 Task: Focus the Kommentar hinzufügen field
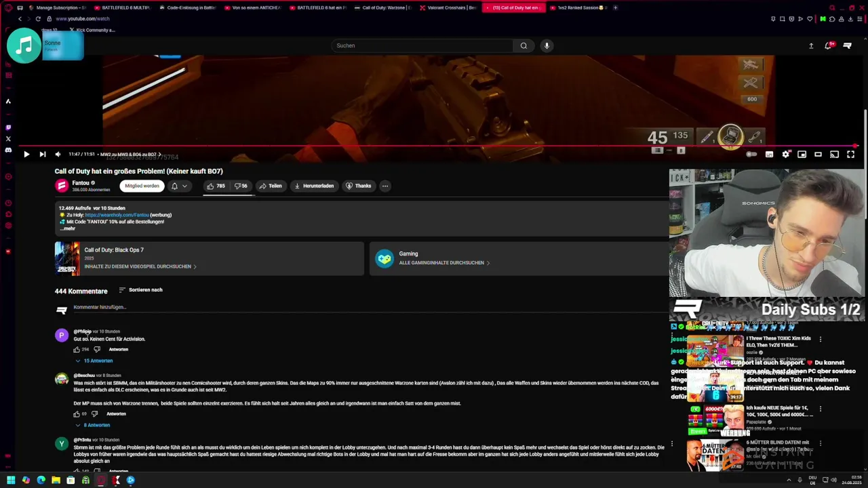[x=370, y=307]
